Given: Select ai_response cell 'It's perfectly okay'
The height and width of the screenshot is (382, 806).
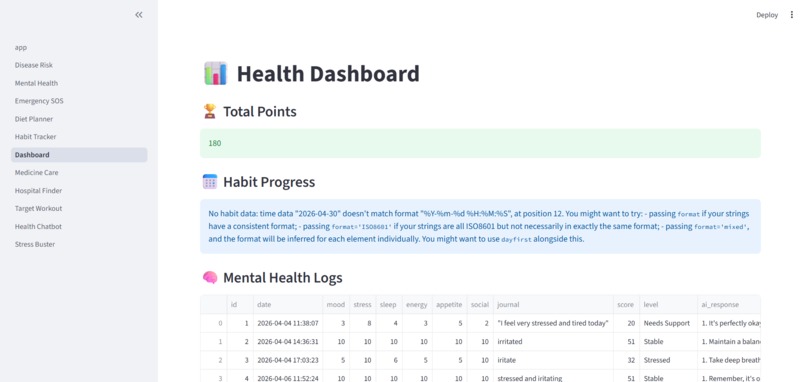Looking at the screenshot, I should tap(729, 323).
